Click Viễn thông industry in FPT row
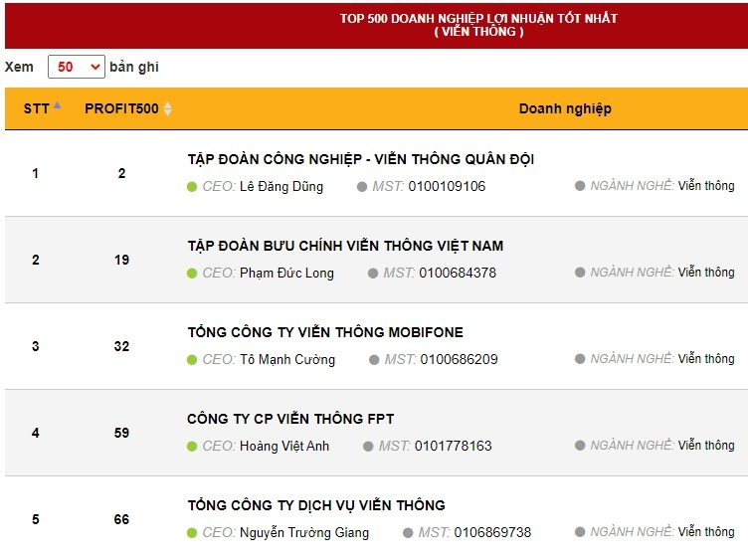 pyautogui.click(x=706, y=446)
